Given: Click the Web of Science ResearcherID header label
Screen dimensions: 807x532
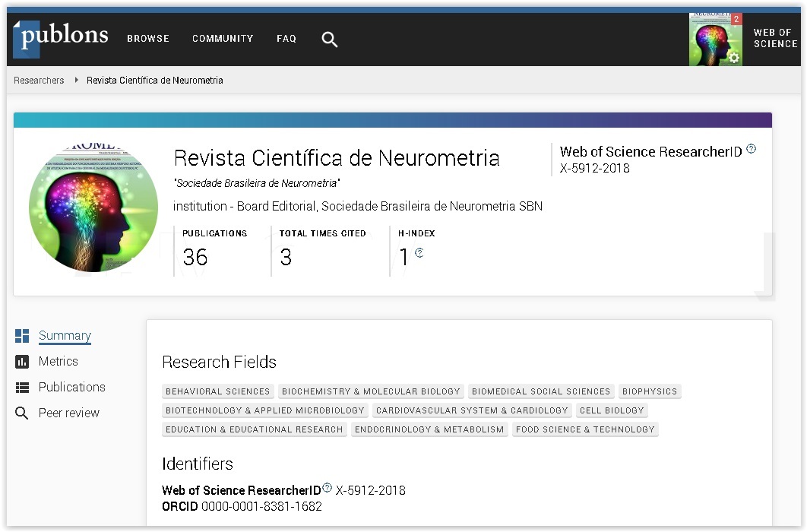Looking at the screenshot, I should point(651,152).
